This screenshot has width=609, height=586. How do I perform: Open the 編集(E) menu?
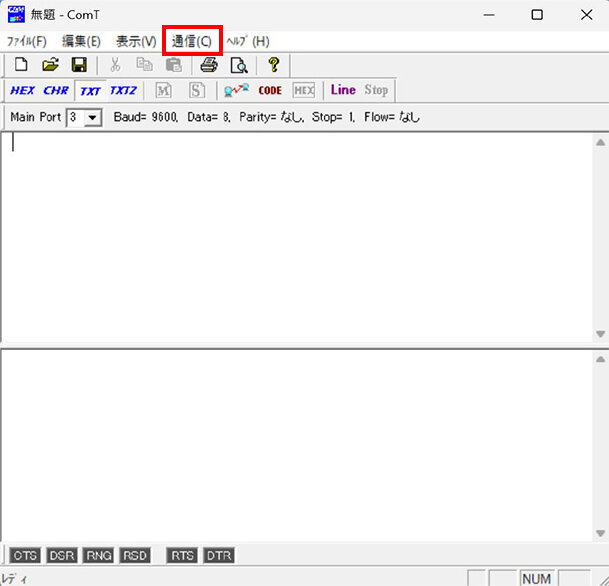(x=81, y=41)
